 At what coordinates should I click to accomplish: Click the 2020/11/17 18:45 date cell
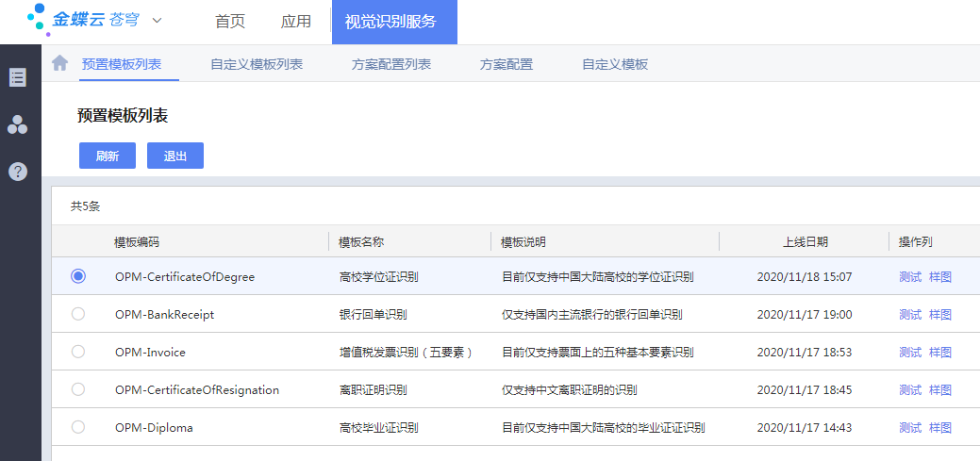pos(805,389)
